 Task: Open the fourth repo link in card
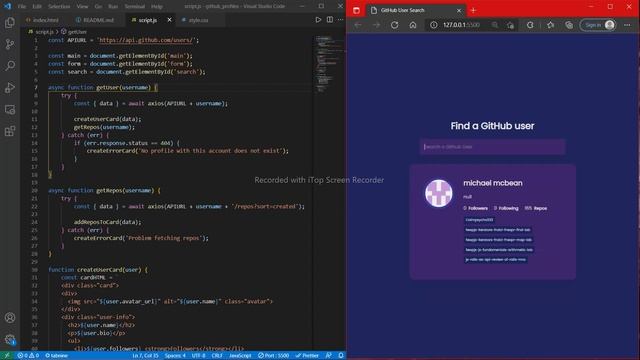coord(499,249)
